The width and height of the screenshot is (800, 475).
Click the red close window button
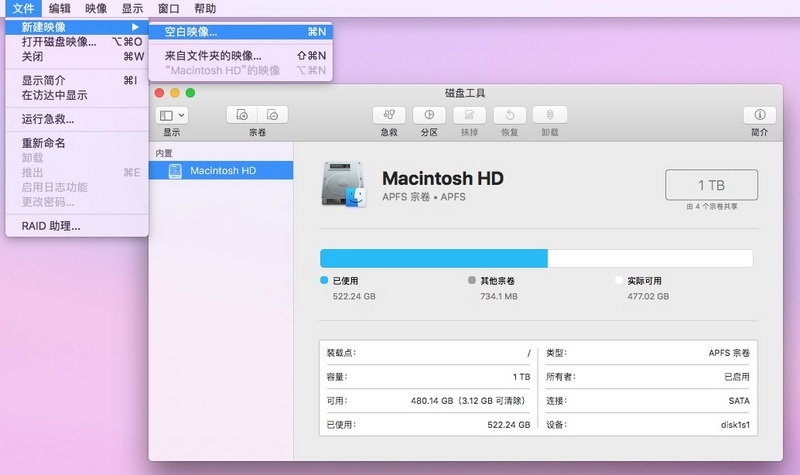point(160,93)
